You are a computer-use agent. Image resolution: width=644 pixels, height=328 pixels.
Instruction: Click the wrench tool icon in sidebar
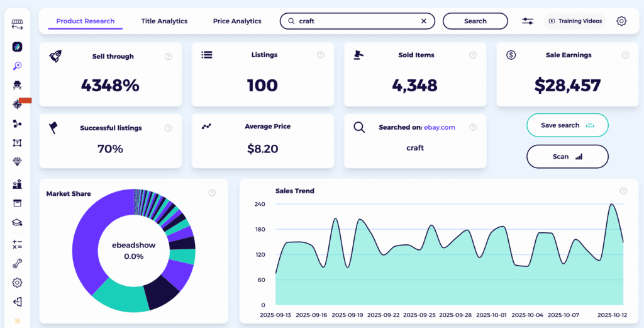click(x=17, y=263)
